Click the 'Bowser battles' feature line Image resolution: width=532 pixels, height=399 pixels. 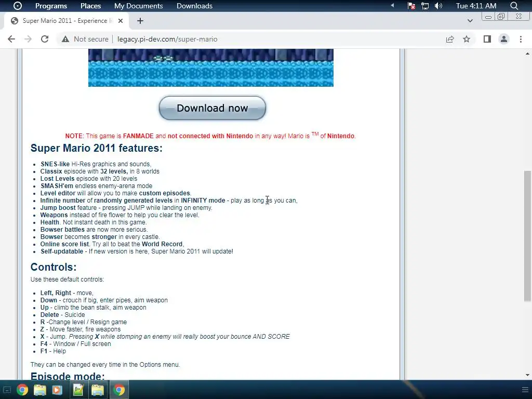(x=94, y=229)
